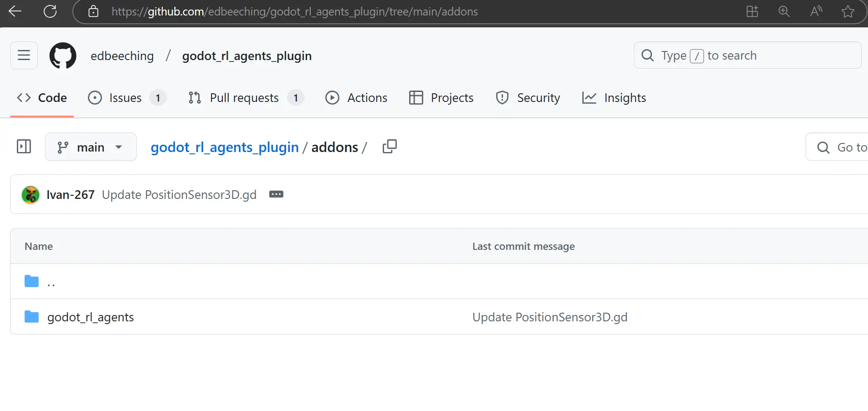Click the parent directory folder icon

click(31, 281)
